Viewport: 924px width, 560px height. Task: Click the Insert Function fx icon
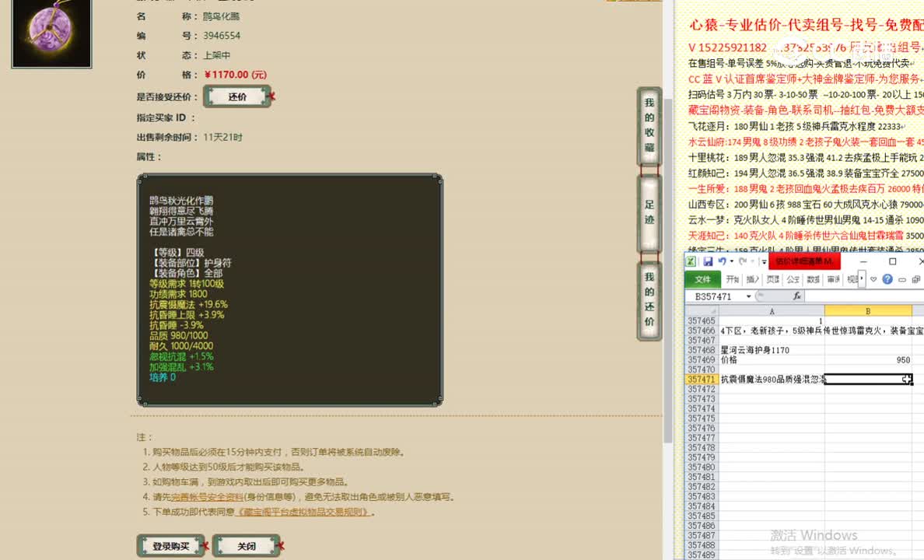click(x=797, y=296)
